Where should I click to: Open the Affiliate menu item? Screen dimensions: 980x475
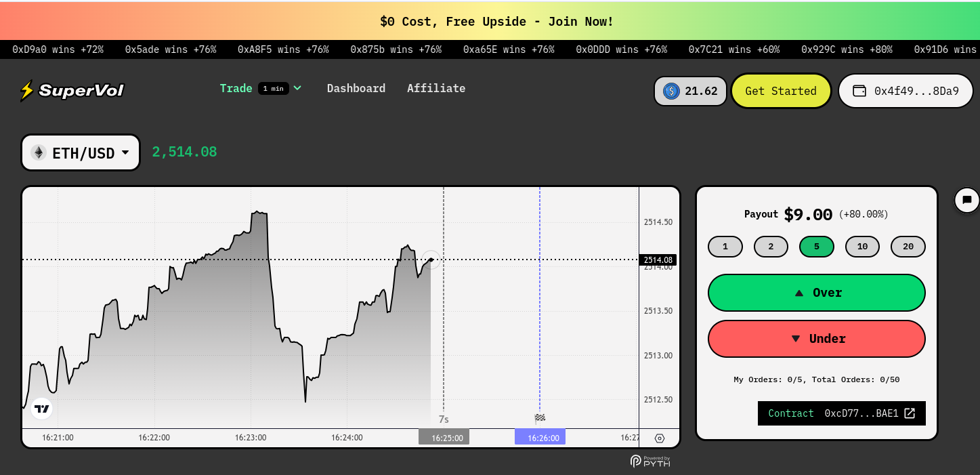(435, 88)
